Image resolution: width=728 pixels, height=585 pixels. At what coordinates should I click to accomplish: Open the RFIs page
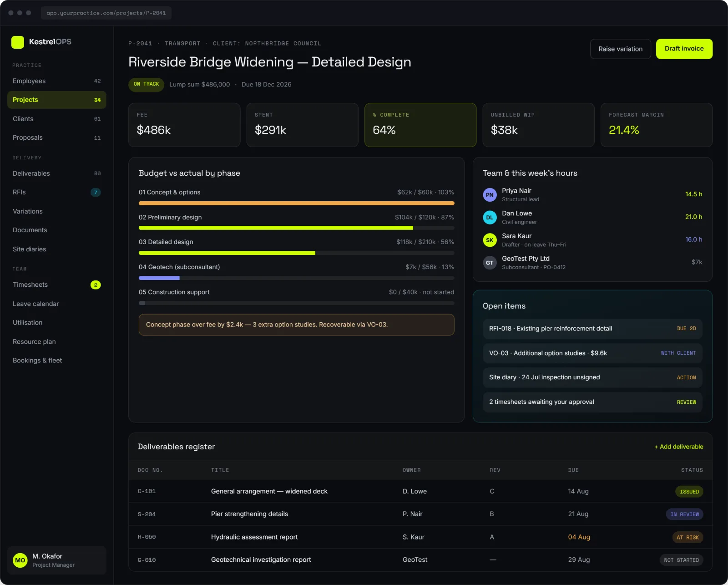pyautogui.click(x=56, y=192)
